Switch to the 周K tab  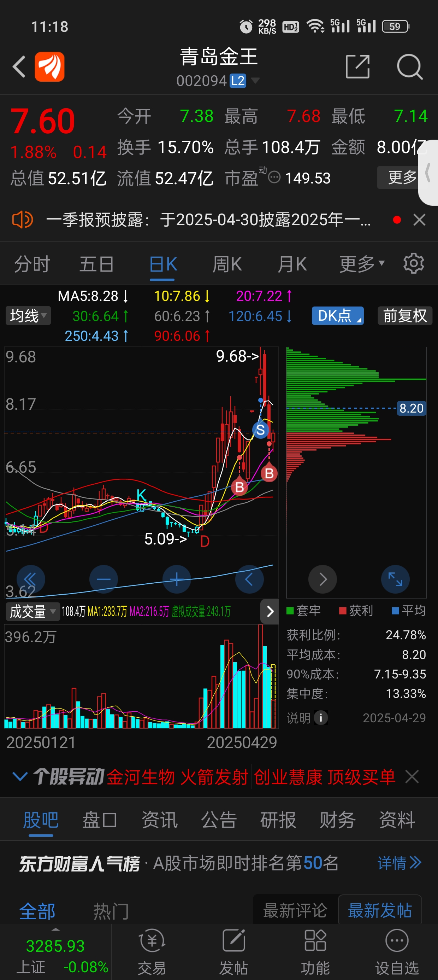[x=227, y=264]
